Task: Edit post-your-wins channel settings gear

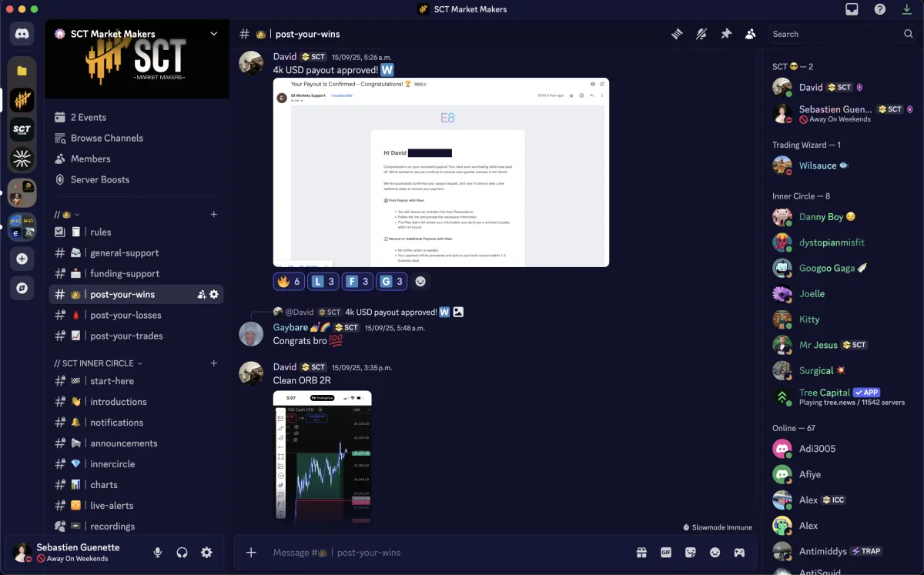Action: [214, 294]
